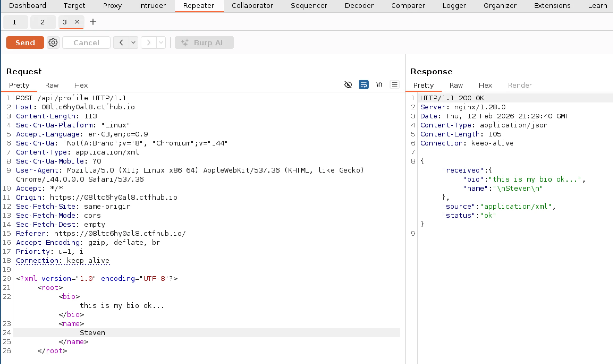Switch to Repeater tab 1
The width and height of the screenshot is (613, 364).
tap(15, 22)
